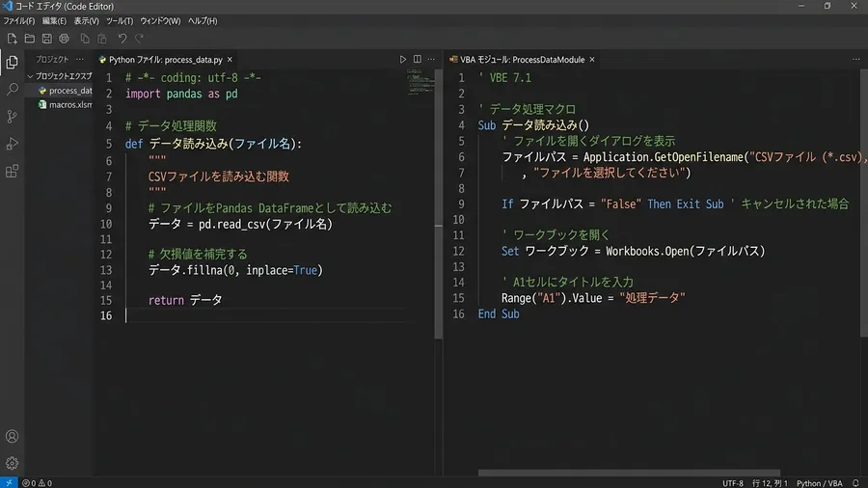Open the Search icon in activity bar
This screenshot has height=488, width=868.
12,89
